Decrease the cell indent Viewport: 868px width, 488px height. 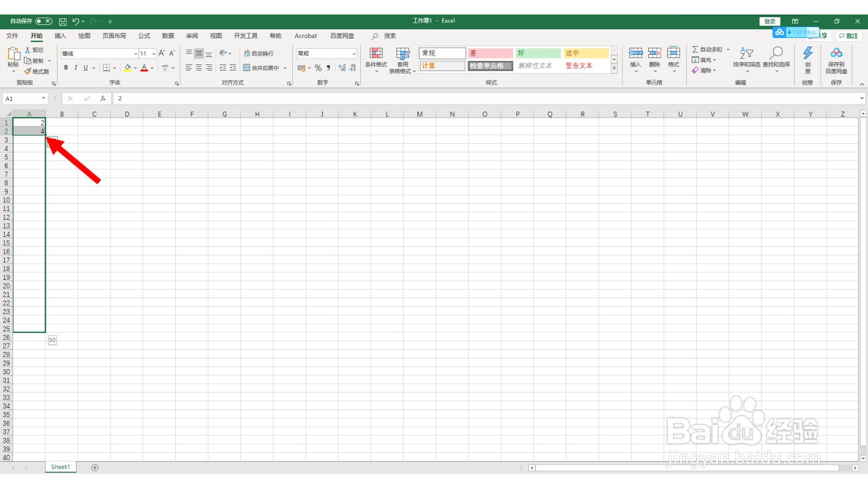click(x=223, y=68)
